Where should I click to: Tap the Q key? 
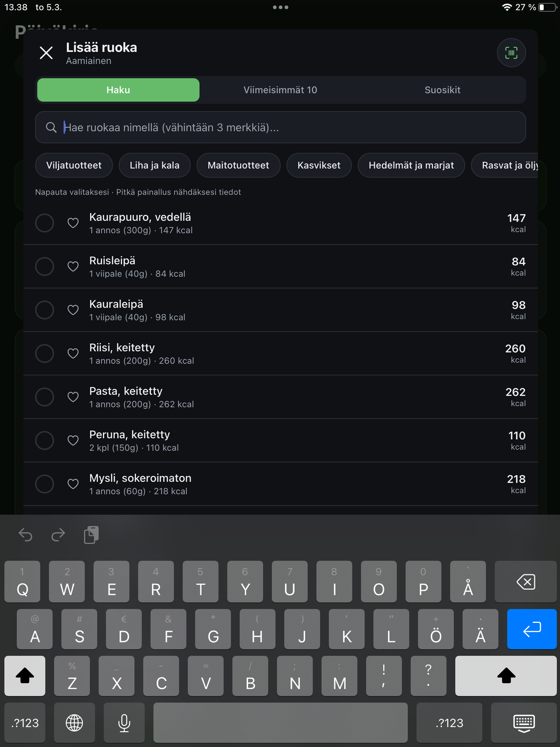(22, 581)
